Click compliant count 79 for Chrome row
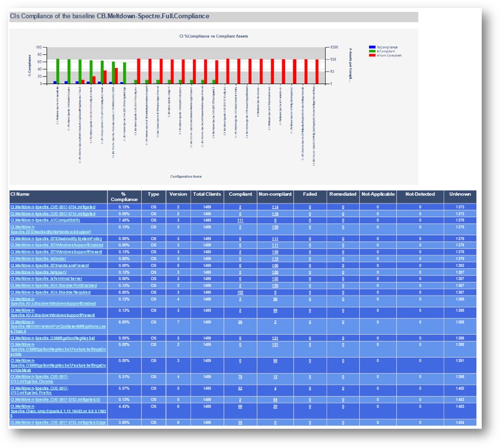Screen dimensions: 501x448 [240, 377]
